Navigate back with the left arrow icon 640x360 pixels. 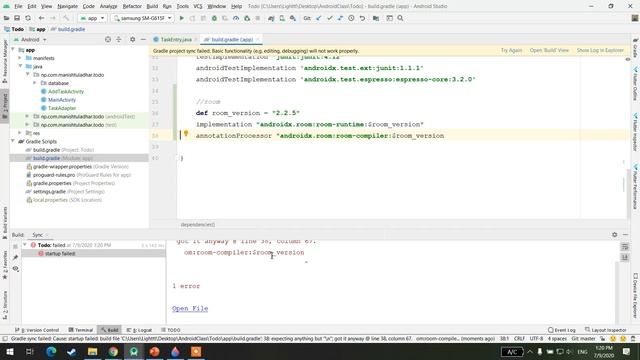(x=41, y=18)
